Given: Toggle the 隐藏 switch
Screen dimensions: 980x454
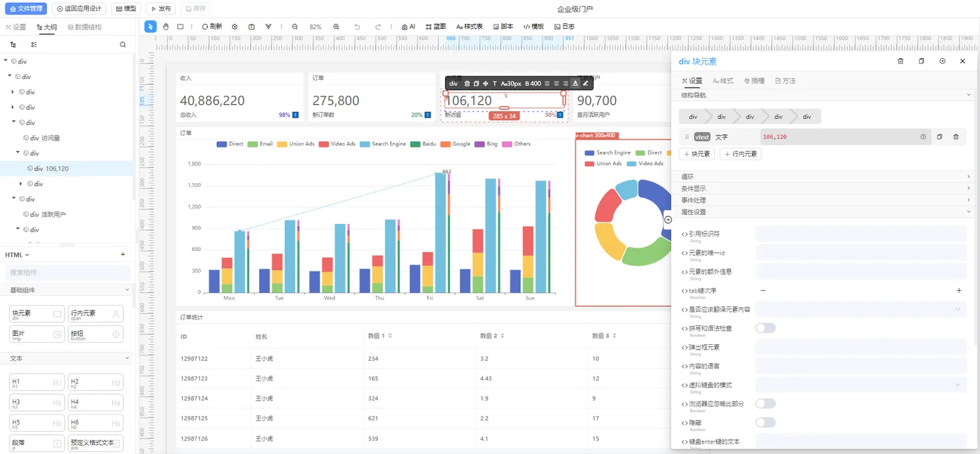Looking at the screenshot, I should [x=765, y=423].
